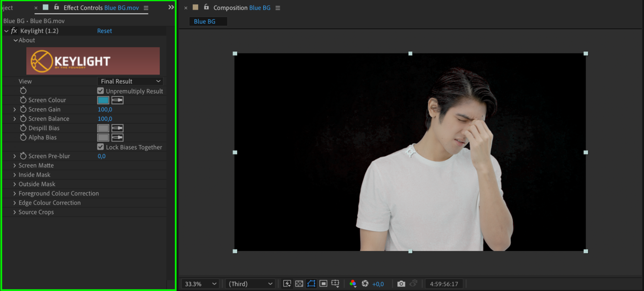644x291 pixels.
Task: Click the reset exposure aperture icon
Action: (365, 284)
